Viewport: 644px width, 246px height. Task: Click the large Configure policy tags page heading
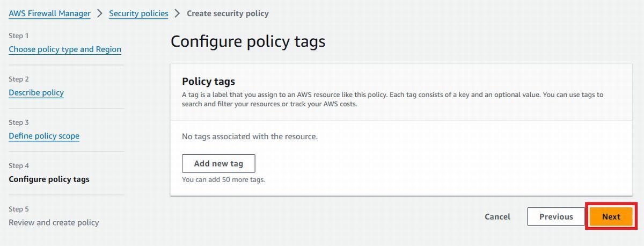coord(248,41)
